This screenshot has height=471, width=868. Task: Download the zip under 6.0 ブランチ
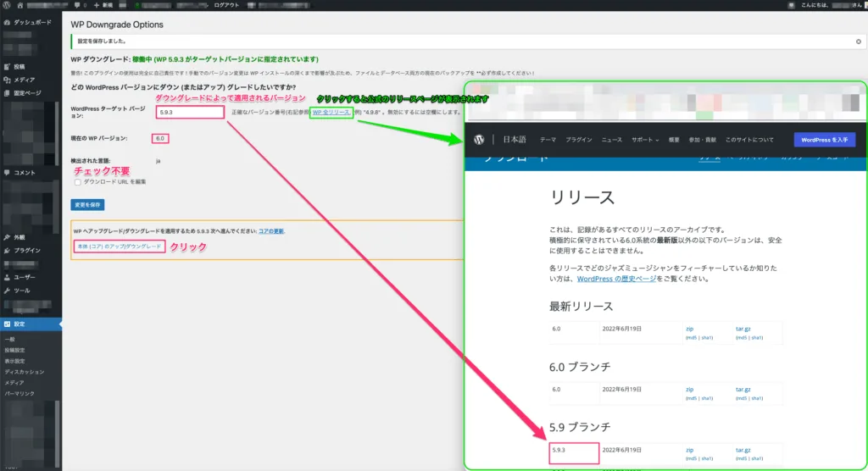tap(690, 390)
